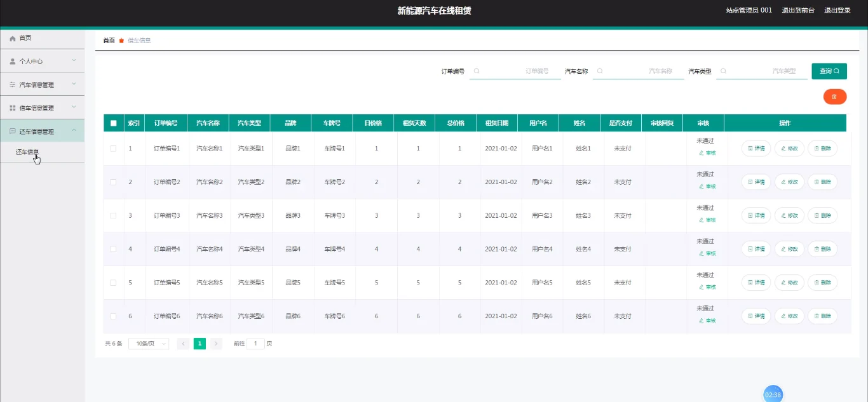Click the search icon in 汽车类型 field
The image size is (868, 402).
click(x=723, y=71)
